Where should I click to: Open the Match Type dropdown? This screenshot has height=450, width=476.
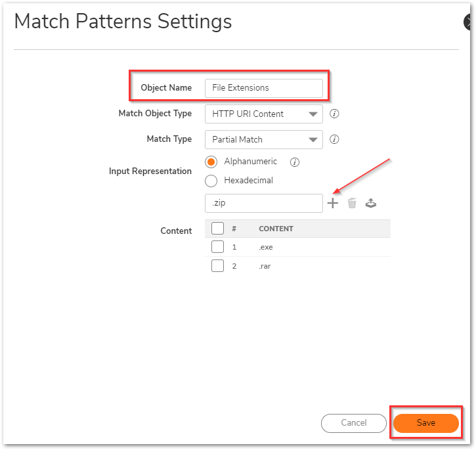263,139
